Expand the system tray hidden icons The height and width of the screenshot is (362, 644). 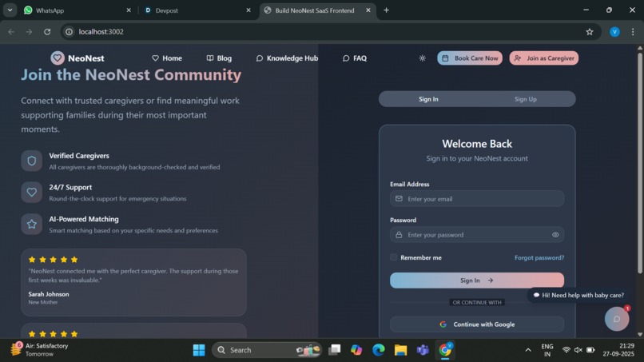click(x=528, y=350)
